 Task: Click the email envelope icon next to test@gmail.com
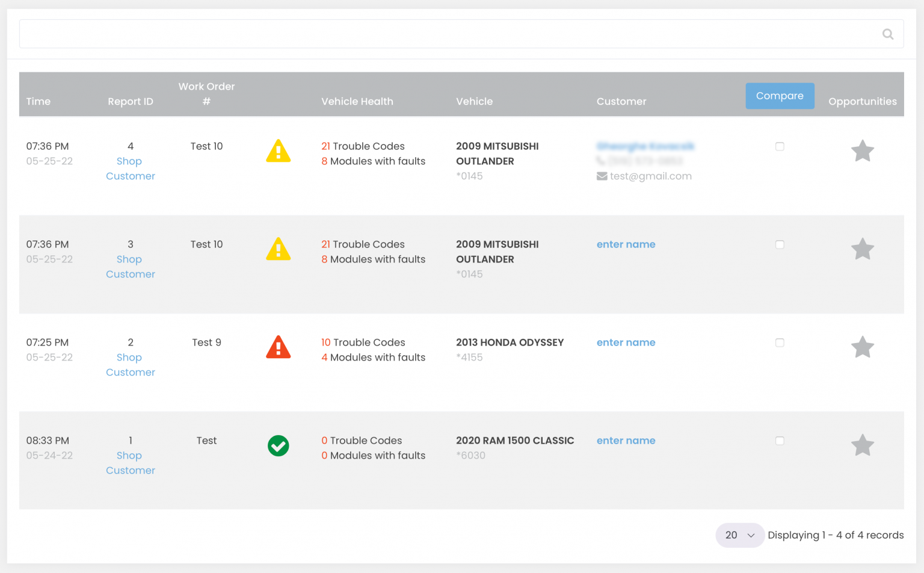click(600, 176)
